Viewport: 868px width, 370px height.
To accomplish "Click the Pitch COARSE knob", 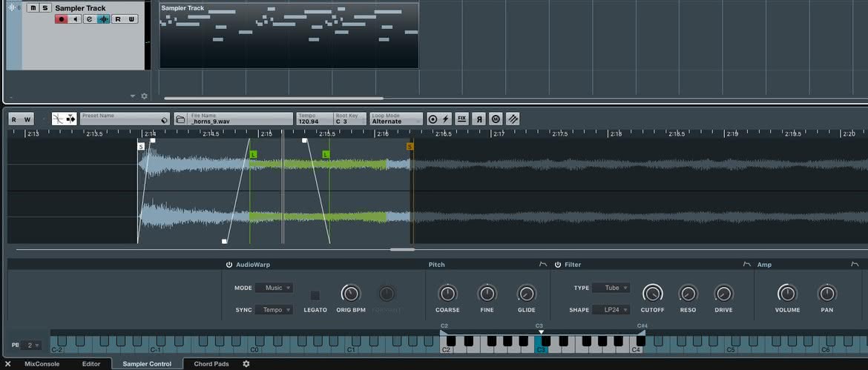I will (447, 293).
